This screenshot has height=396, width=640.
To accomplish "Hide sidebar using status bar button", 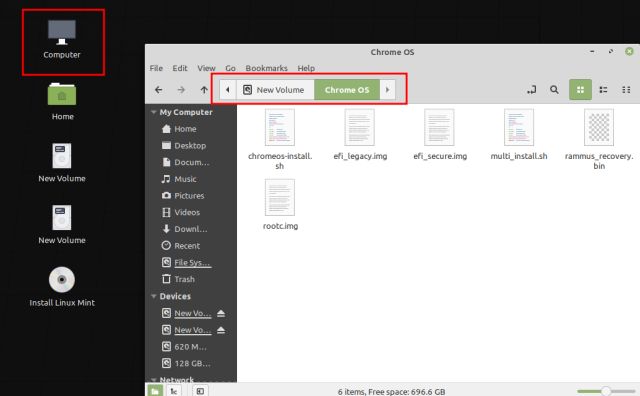I will click(x=200, y=391).
